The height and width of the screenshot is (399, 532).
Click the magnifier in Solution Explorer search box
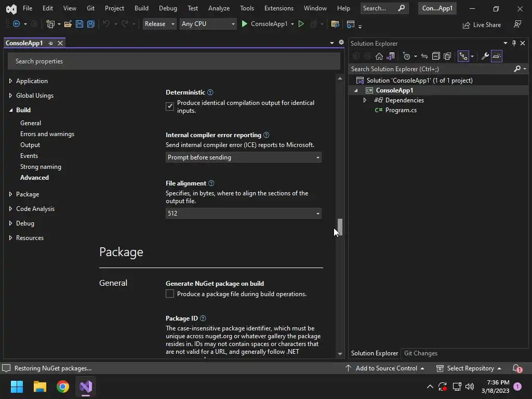[x=517, y=69]
